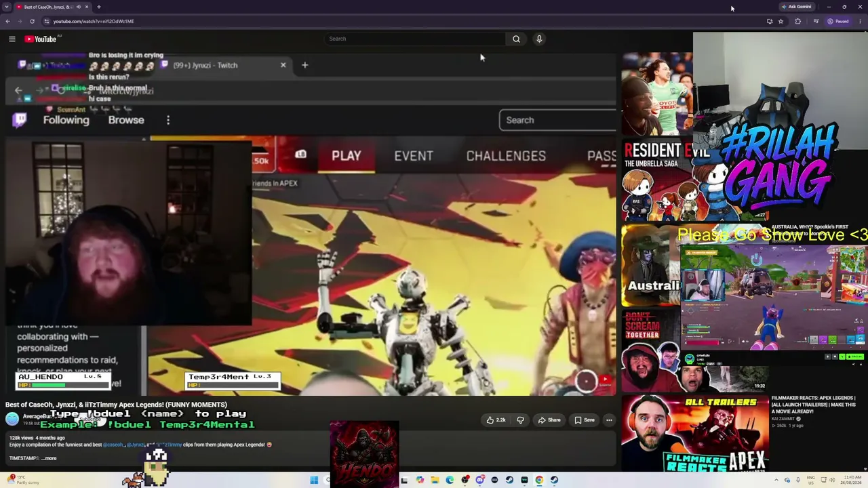Screen dimensions: 868x488
Task: Show hidden system tray icons
Action: (776, 481)
